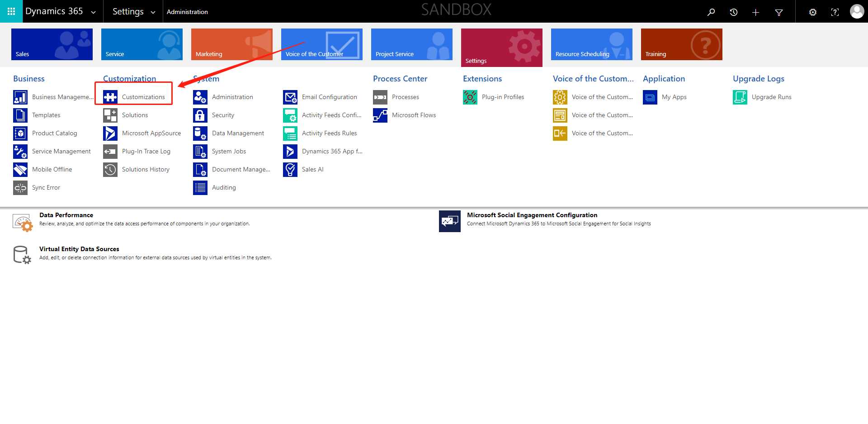This screenshot has height=424, width=868.
Task: Select the Marketing tile
Action: click(232, 44)
